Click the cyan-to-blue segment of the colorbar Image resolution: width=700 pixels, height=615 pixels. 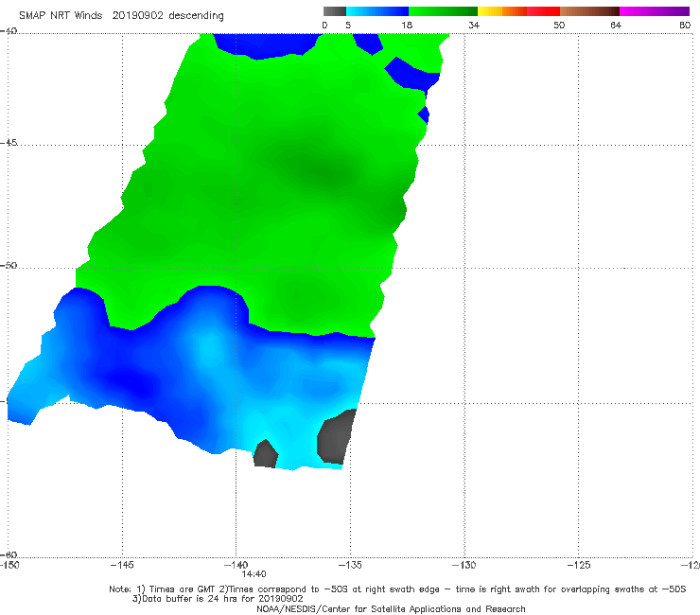377,11
